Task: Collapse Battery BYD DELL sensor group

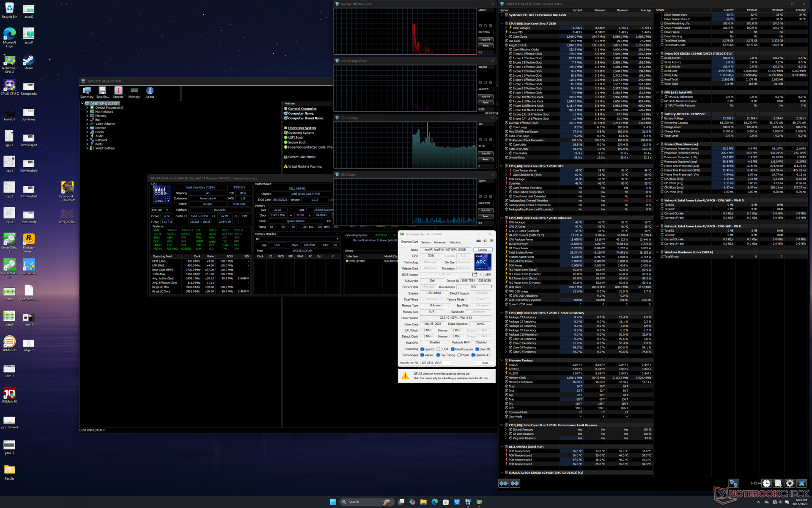Action: pyautogui.click(x=657, y=114)
